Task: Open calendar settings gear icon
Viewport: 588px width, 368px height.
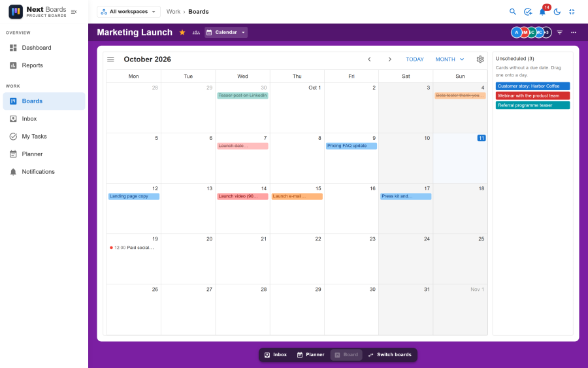Action: [x=480, y=59]
